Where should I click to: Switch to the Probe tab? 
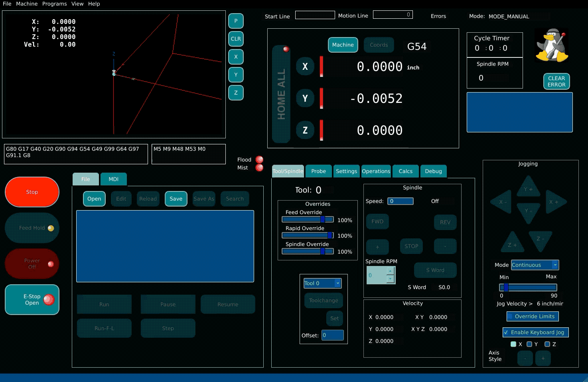318,171
